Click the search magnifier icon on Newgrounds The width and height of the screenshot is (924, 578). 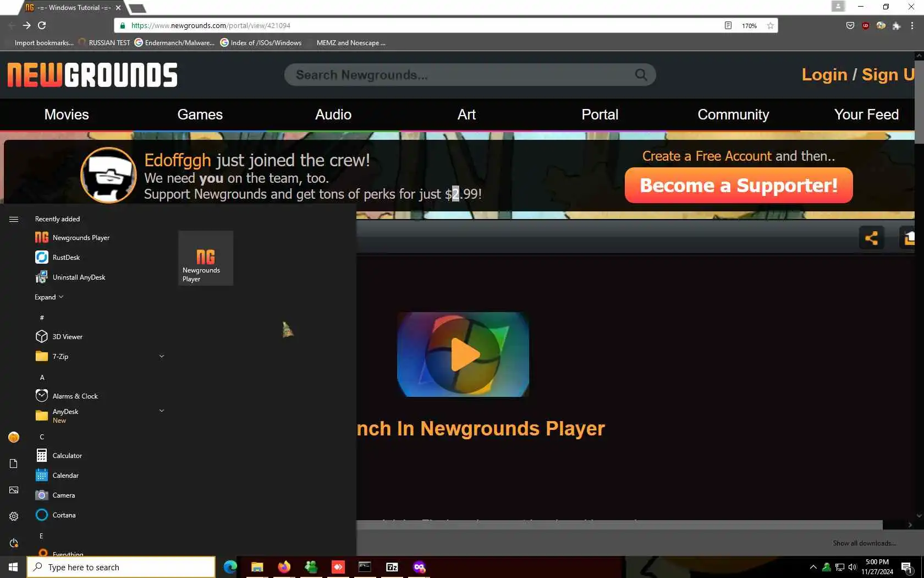pos(641,74)
